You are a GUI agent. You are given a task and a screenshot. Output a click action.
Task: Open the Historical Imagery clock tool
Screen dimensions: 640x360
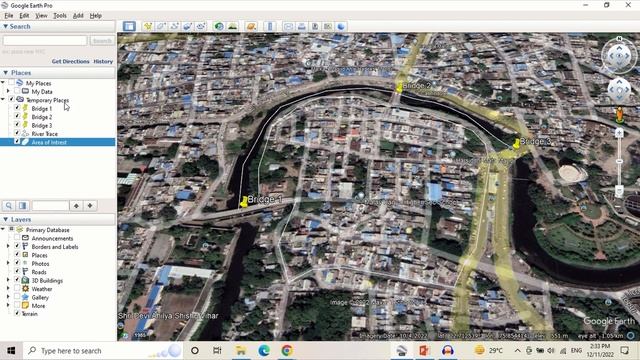[219, 27]
